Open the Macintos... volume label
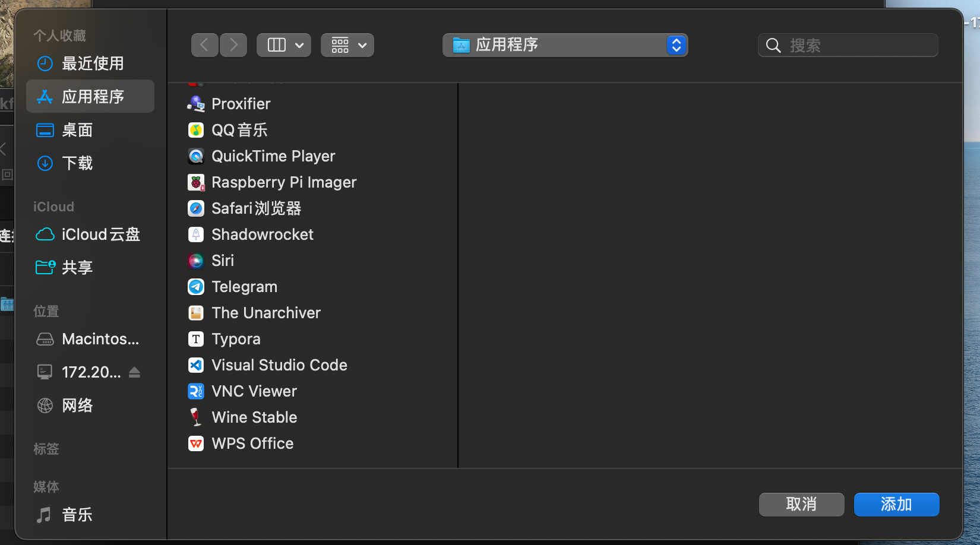Image resolution: width=980 pixels, height=545 pixels. click(x=100, y=339)
